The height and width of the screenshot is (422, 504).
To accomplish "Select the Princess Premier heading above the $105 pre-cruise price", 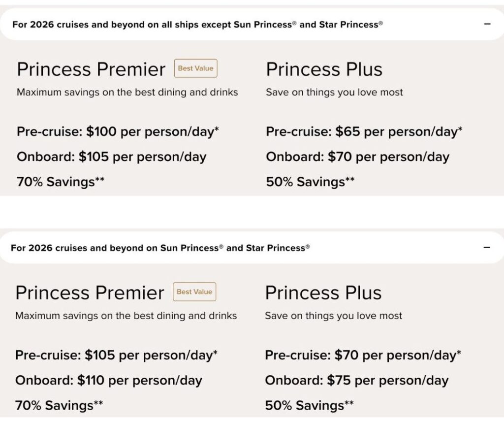I will coord(90,293).
